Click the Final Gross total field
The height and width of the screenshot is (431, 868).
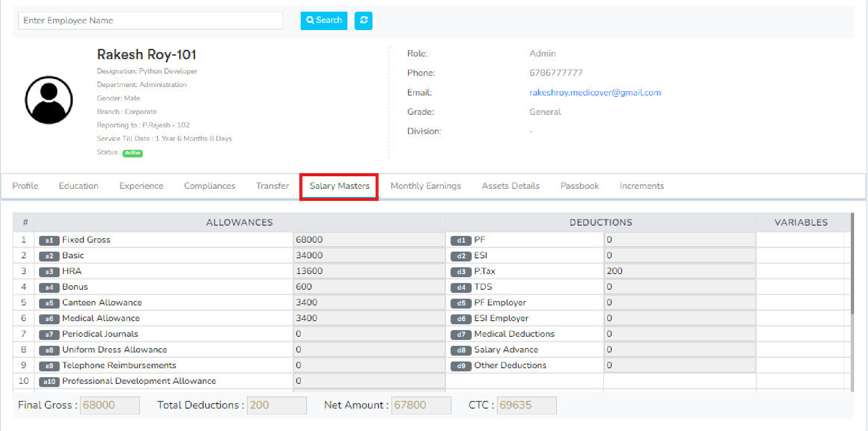(x=110, y=405)
